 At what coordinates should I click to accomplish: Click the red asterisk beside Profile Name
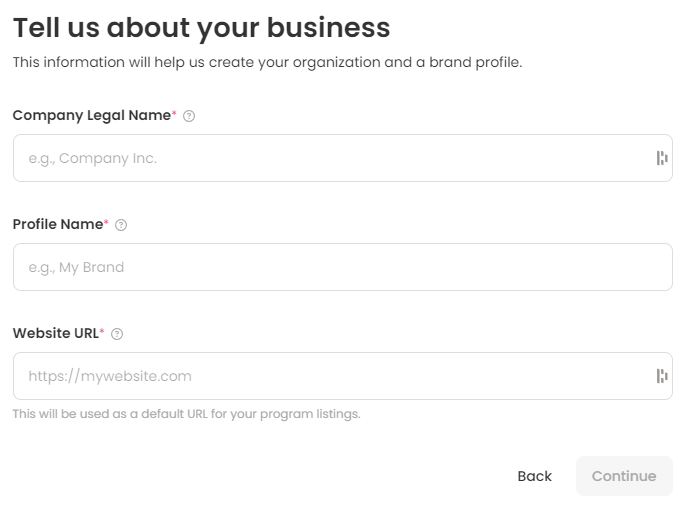[x=107, y=223]
